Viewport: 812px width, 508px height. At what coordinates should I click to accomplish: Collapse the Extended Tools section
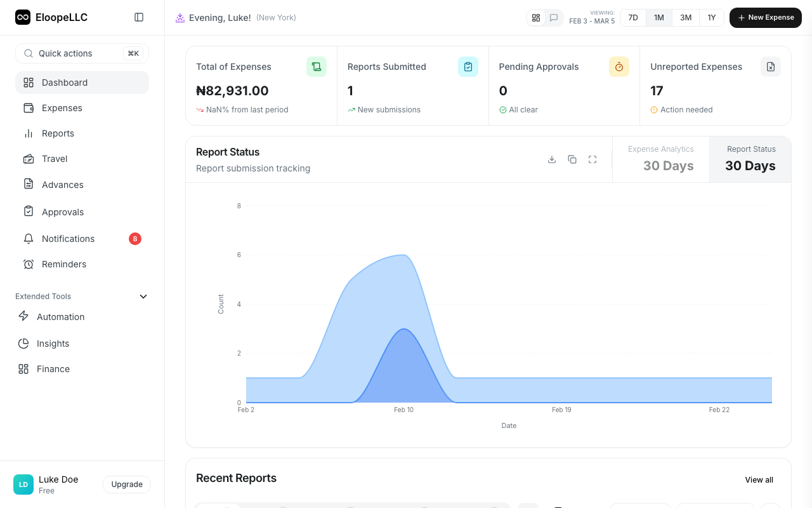tap(143, 296)
